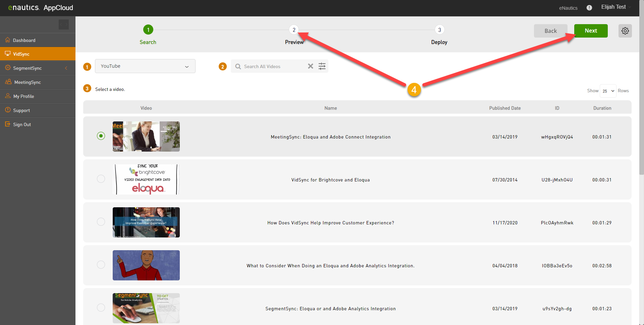Clear the search with the X icon
This screenshot has width=644, height=325.
[x=311, y=66]
